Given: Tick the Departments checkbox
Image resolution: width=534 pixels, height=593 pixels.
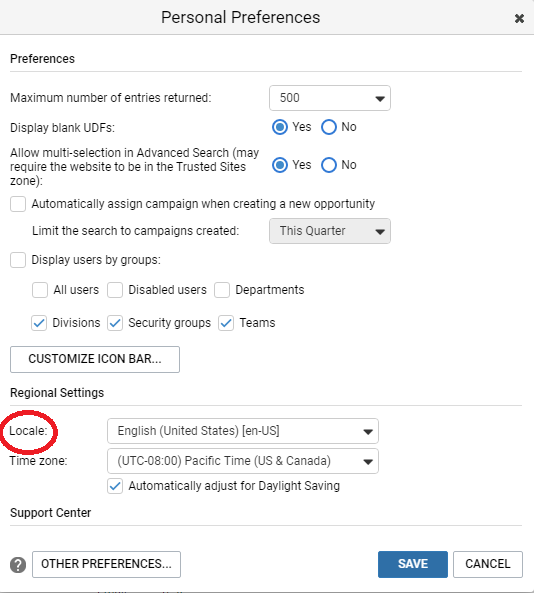Looking at the screenshot, I should pyautogui.click(x=222, y=290).
